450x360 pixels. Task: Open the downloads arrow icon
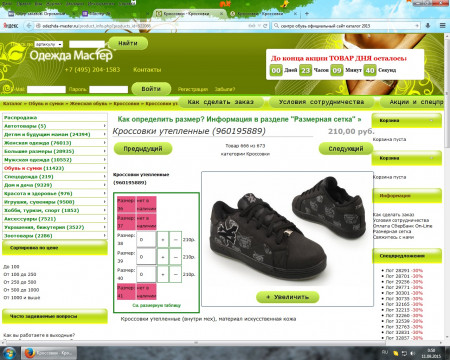tap(428, 26)
